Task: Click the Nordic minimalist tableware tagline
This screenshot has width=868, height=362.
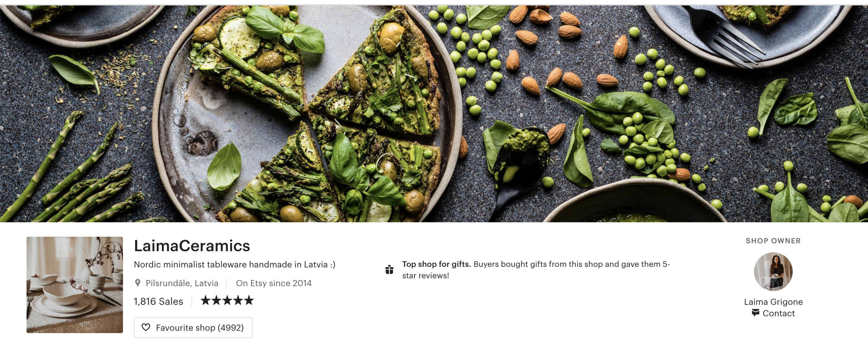Action: (234, 264)
